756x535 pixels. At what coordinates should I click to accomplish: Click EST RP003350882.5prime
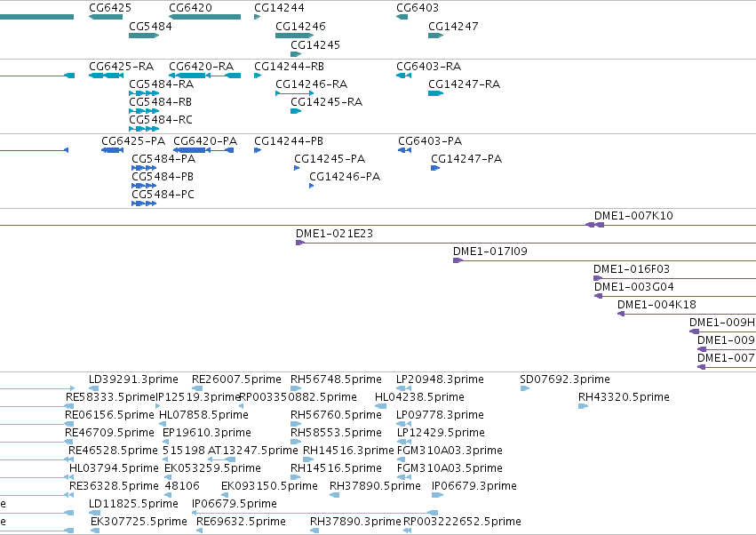pos(298,397)
